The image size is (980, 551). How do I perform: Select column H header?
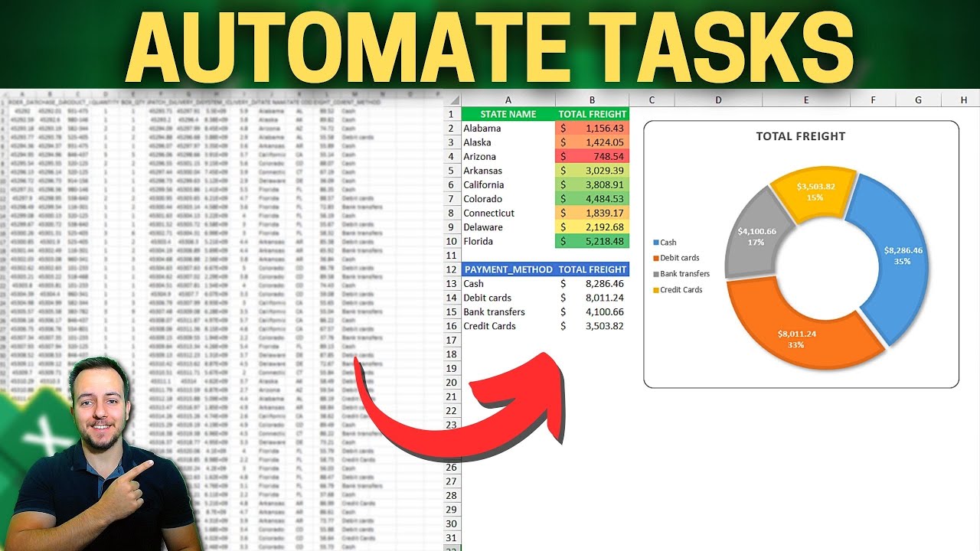pyautogui.click(x=964, y=99)
